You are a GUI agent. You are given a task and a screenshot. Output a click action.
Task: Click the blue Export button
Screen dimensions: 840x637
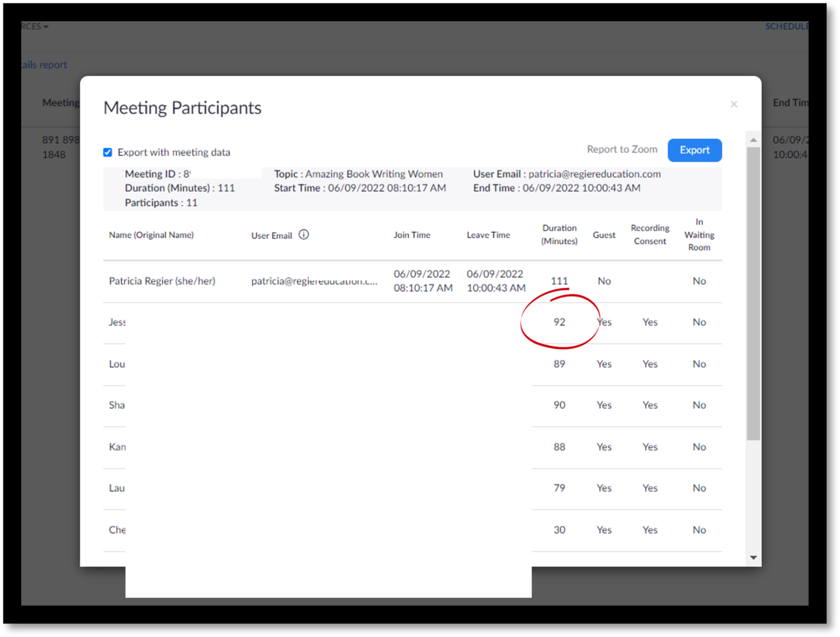(695, 150)
